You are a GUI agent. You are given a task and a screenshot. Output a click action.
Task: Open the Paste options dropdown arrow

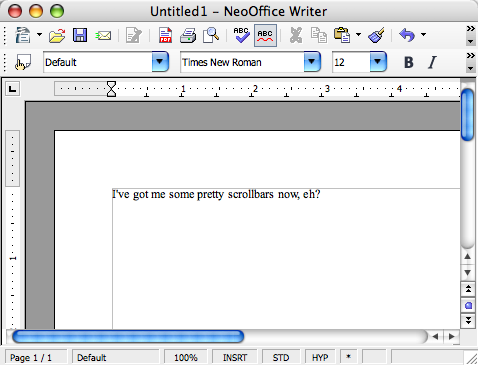358,34
